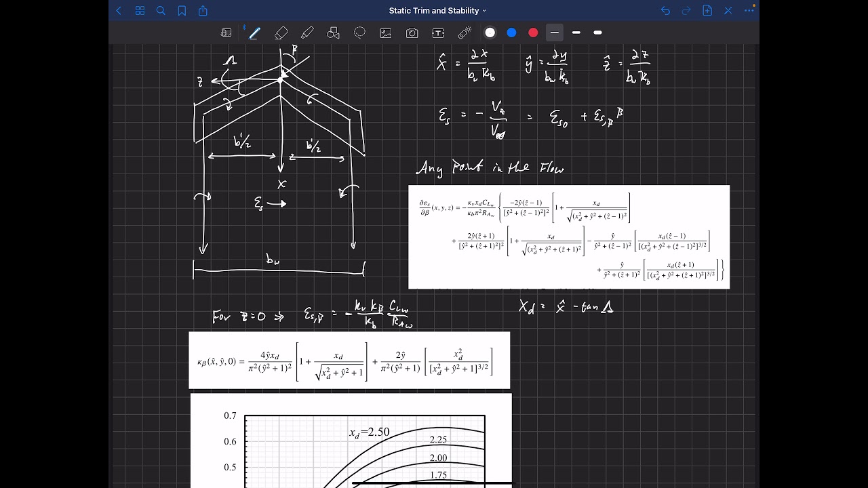868x488 pixels.
Task: Choose the red pen color
Action: [533, 33]
